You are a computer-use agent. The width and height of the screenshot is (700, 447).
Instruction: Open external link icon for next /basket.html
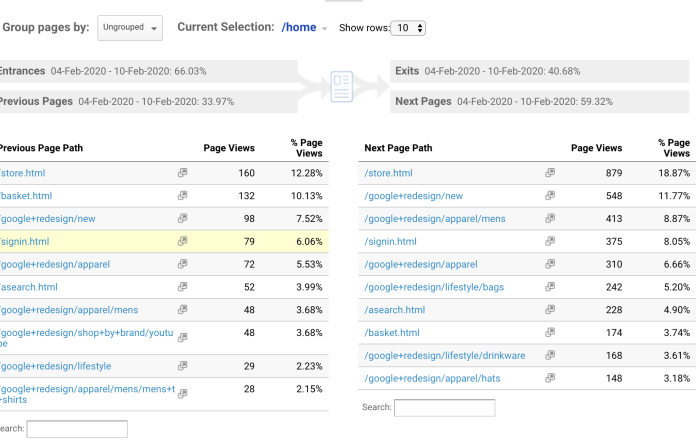(550, 332)
